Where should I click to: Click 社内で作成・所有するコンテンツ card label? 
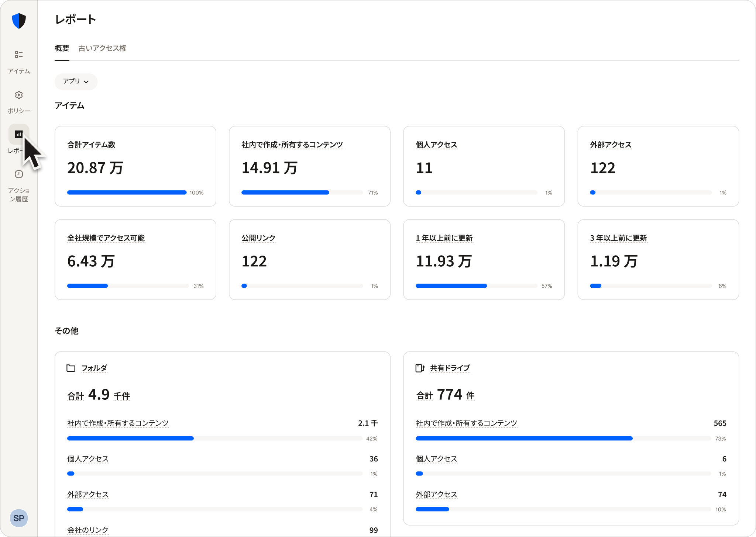[x=292, y=145]
